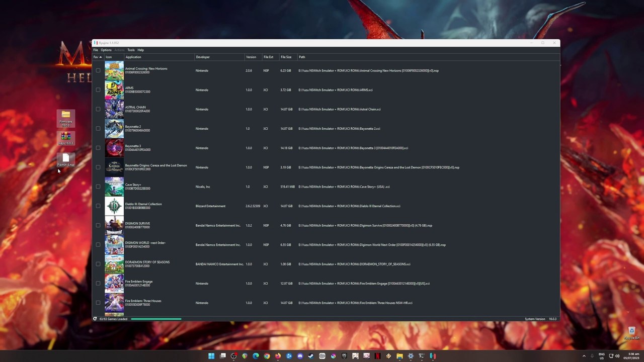The image size is (644, 362).
Task: Check favorite box for Fire Emblem Engage
Action: click(x=98, y=284)
